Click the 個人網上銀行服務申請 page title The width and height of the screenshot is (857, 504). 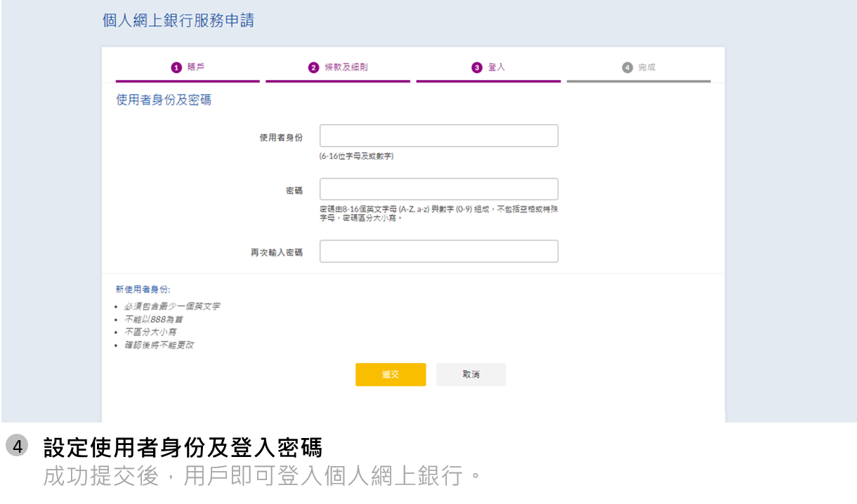[x=178, y=21]
